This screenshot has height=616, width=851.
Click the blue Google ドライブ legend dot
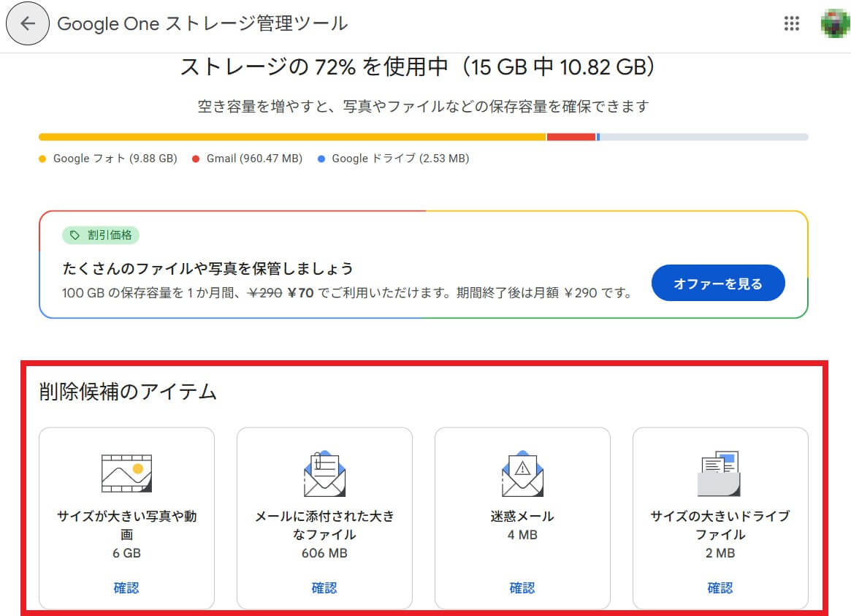(321, 159)
